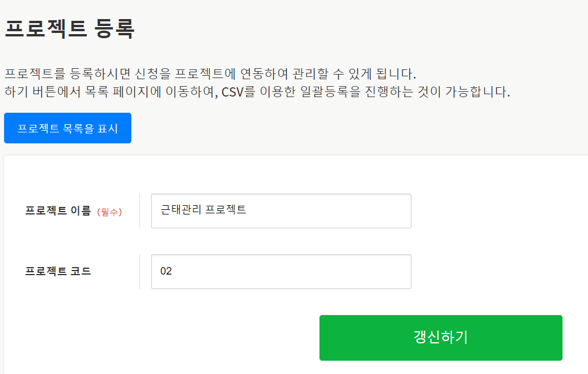The image size is (588, 374).
Task: Click the phrase 관리할 수 있게 됩니다
Action: 358,75
